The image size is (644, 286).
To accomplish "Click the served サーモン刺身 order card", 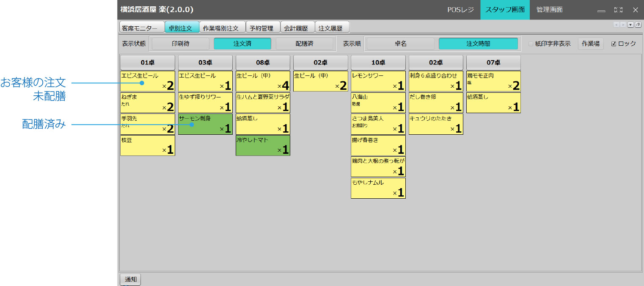I will [x=205, y=124].
